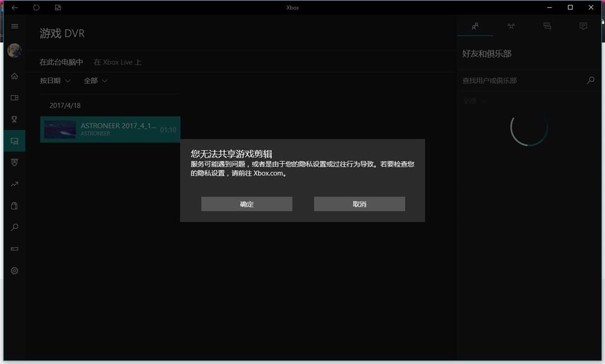The image size is (605, 364).
Task: Open Achievements trophy icon
Action: point(15,119)
